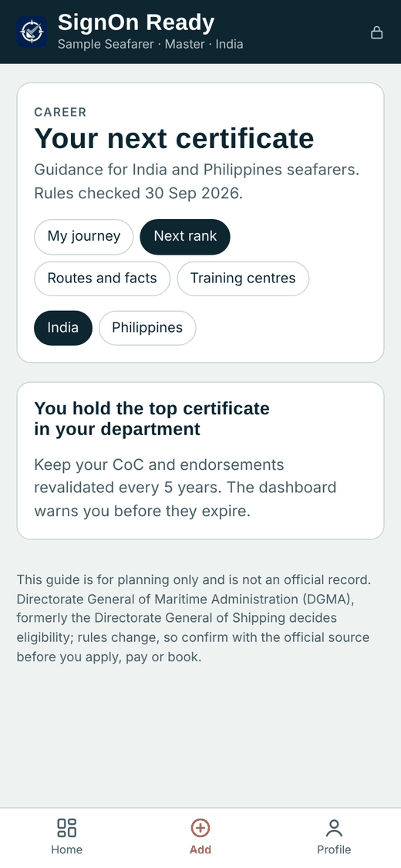The height and width of the screenshot is (868, 401).
Task: Select Philippines country filter
Action: tap(147, 328)
